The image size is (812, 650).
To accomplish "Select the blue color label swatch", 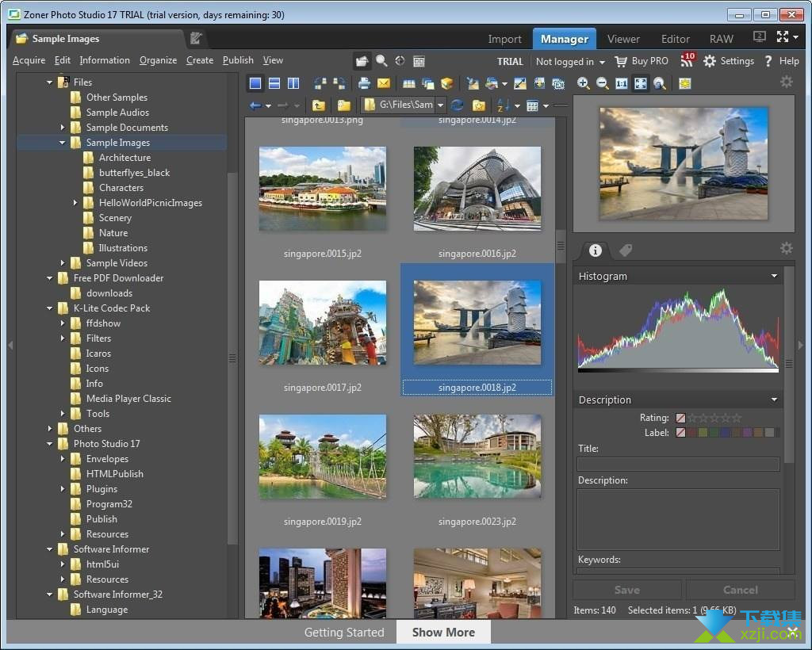I will coord(725,433).
